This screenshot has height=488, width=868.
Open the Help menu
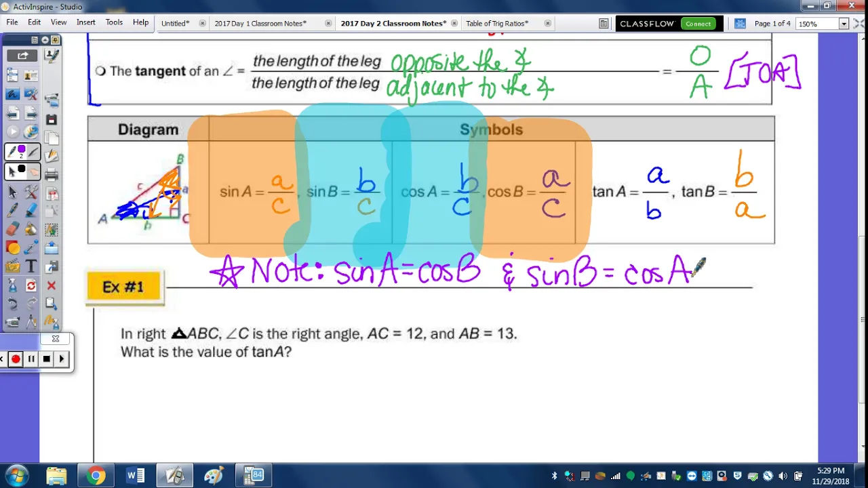tap(140, 22)
